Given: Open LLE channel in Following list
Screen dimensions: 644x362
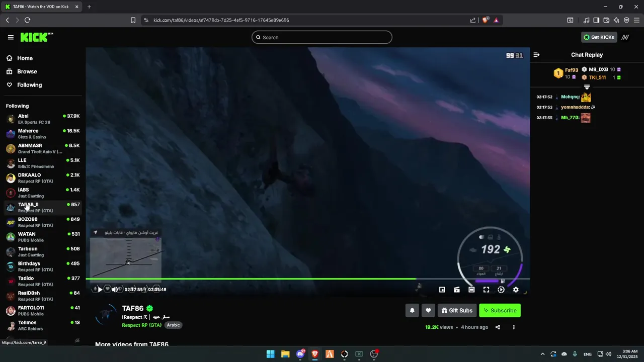Looking at the screenshot, I should pos(43,163).
